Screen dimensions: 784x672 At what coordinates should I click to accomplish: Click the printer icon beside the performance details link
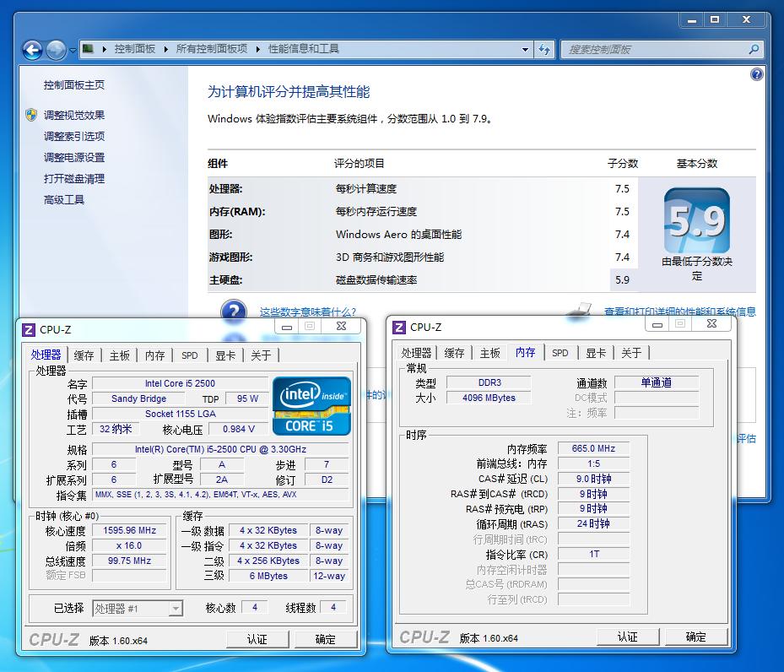point(581,309)
